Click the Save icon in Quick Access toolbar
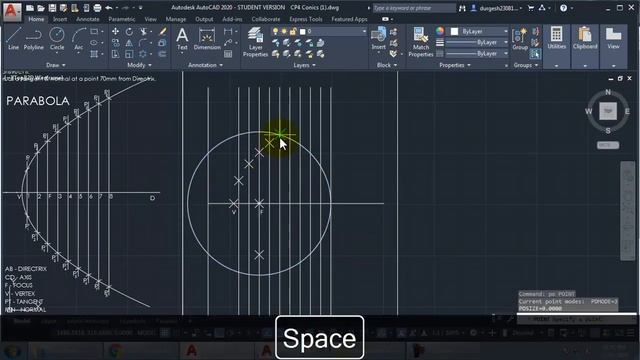Screen dimensions: 640x360 [52, 8]
